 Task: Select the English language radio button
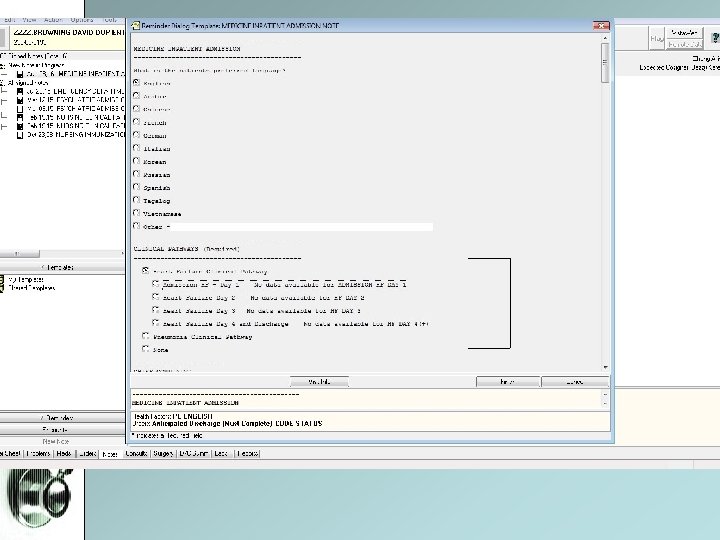coord(136,83)
